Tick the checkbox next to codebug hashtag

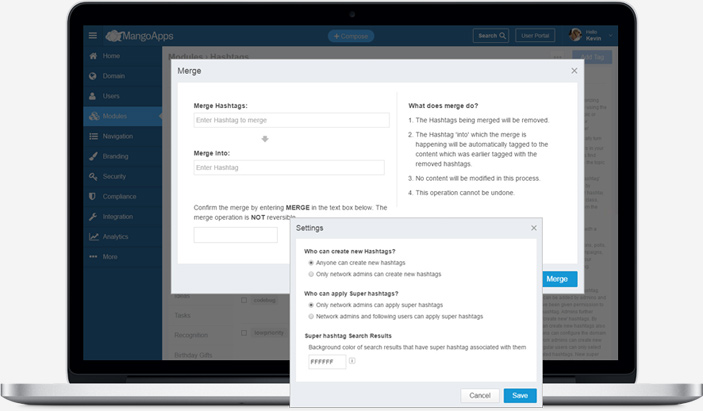click(244, 300)
